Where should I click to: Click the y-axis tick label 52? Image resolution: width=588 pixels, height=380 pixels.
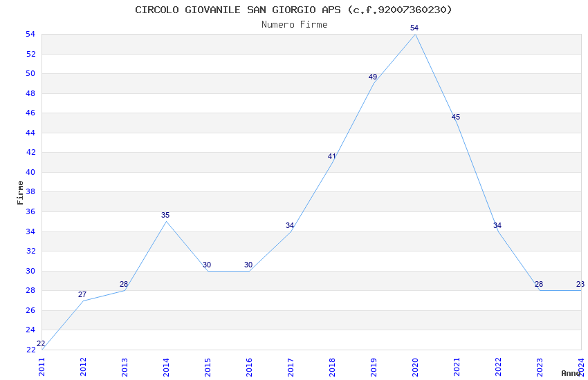[30, 54]
